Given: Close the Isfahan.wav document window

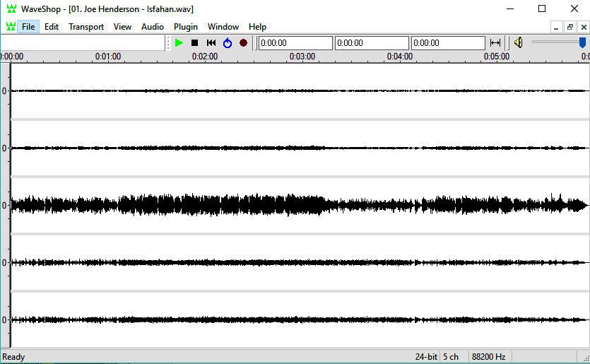Looking at the screenshot, I should pos(584,27).
